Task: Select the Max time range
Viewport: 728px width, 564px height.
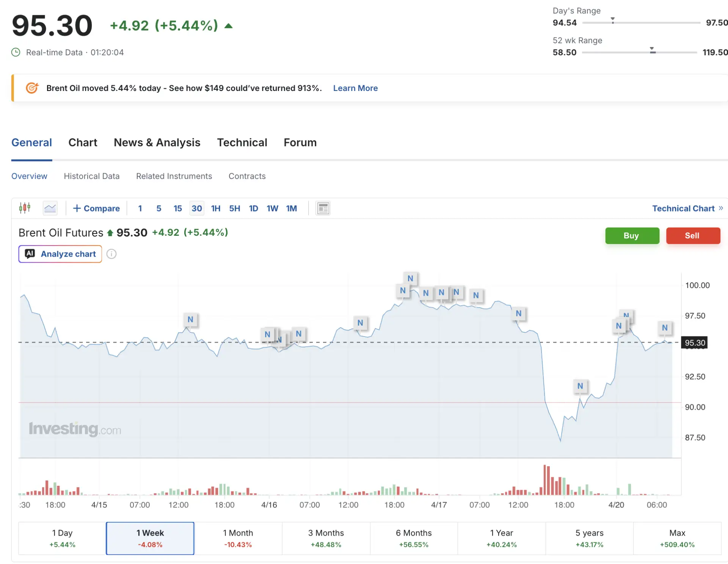Action: 677,538
